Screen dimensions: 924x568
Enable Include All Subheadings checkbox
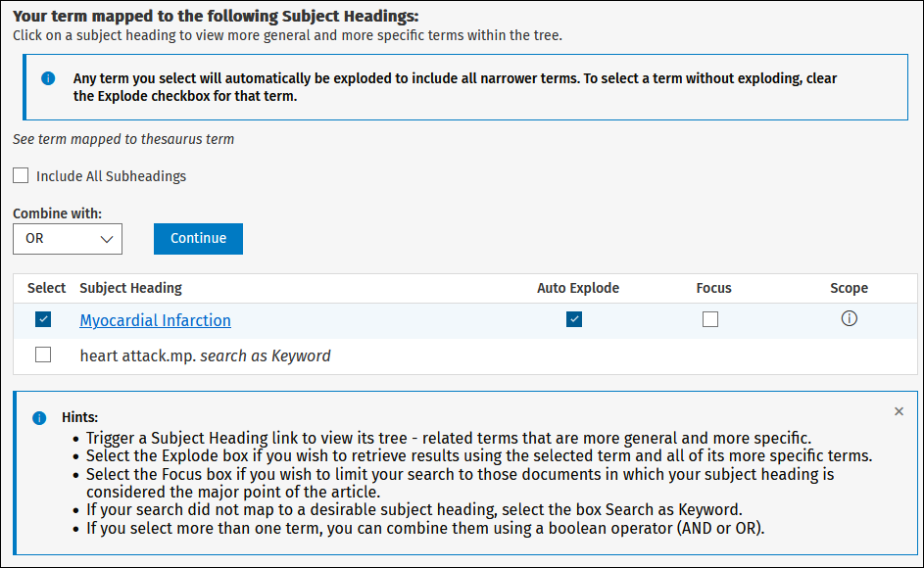click(x=21, y=175)
